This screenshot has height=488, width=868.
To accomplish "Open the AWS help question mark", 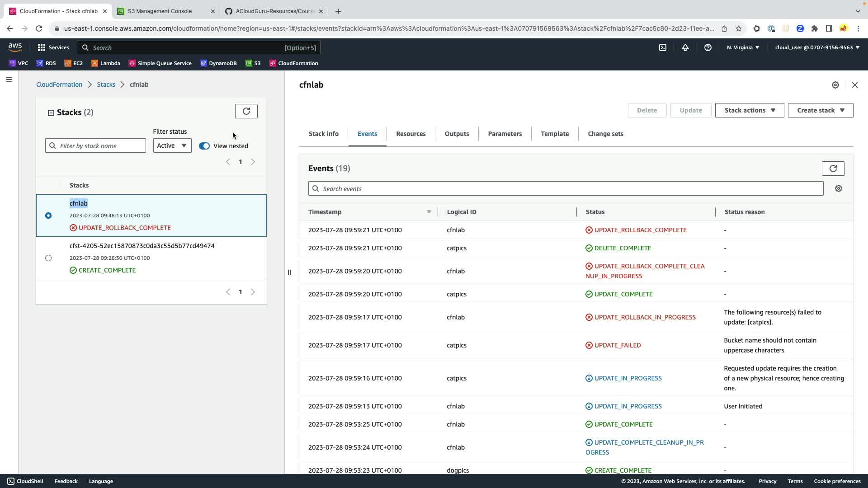I will point(708,47).
